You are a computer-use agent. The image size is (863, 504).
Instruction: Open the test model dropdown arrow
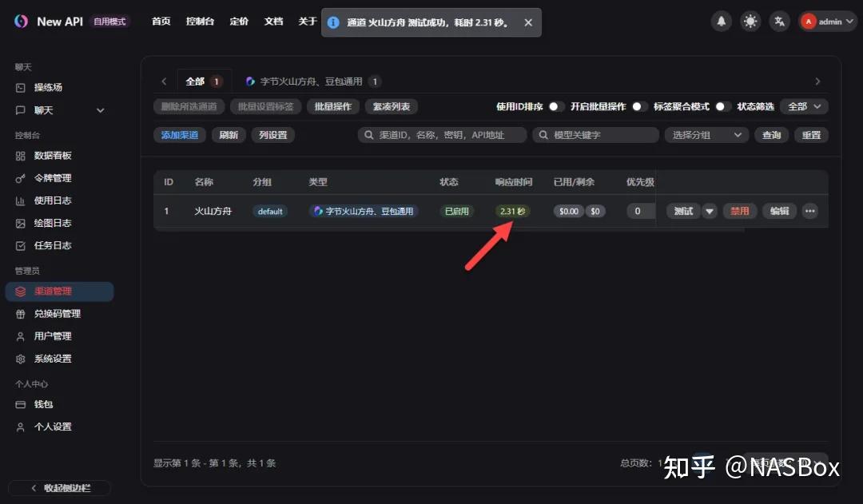tap(710, 212)
